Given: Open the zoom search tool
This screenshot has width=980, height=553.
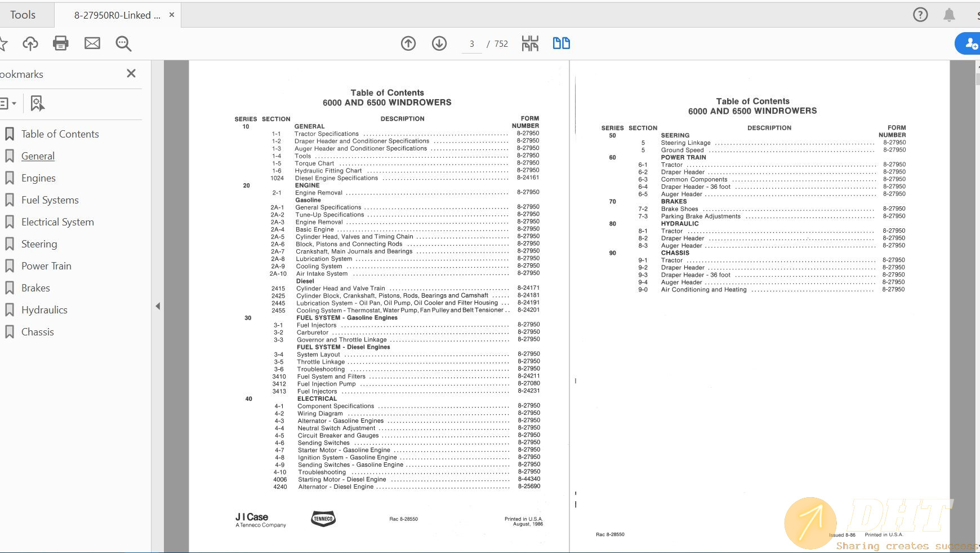Looking at the screenshot, I should click(x=123, y=43).
